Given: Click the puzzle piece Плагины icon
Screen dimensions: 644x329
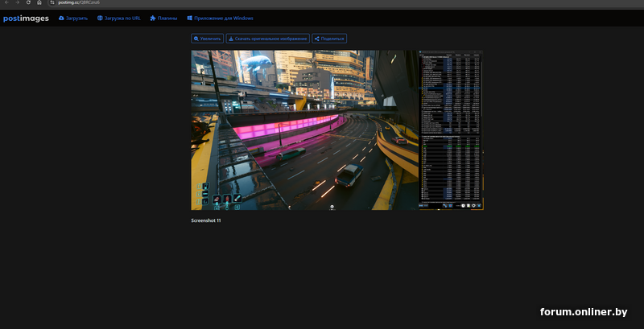Looking at the screenshot, I should click(153, 18).
